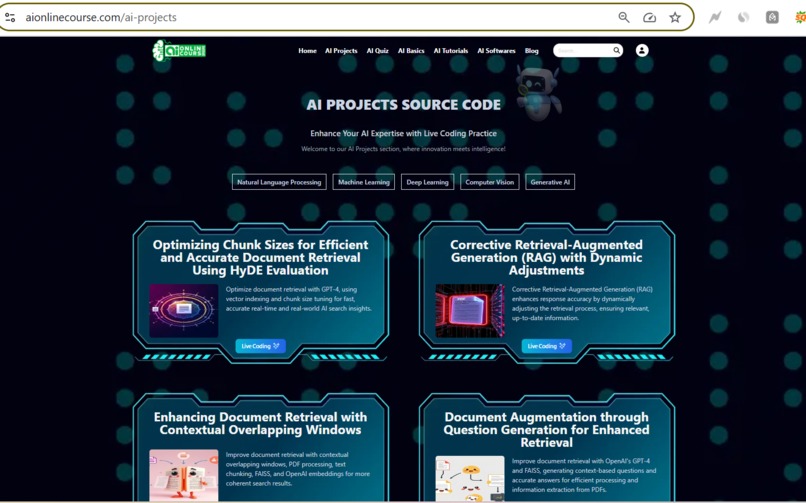Screen dimensions: 806x503
Task: Start Live Coding for Optimizing Chunk Sizes project
Action: [261, 346]
